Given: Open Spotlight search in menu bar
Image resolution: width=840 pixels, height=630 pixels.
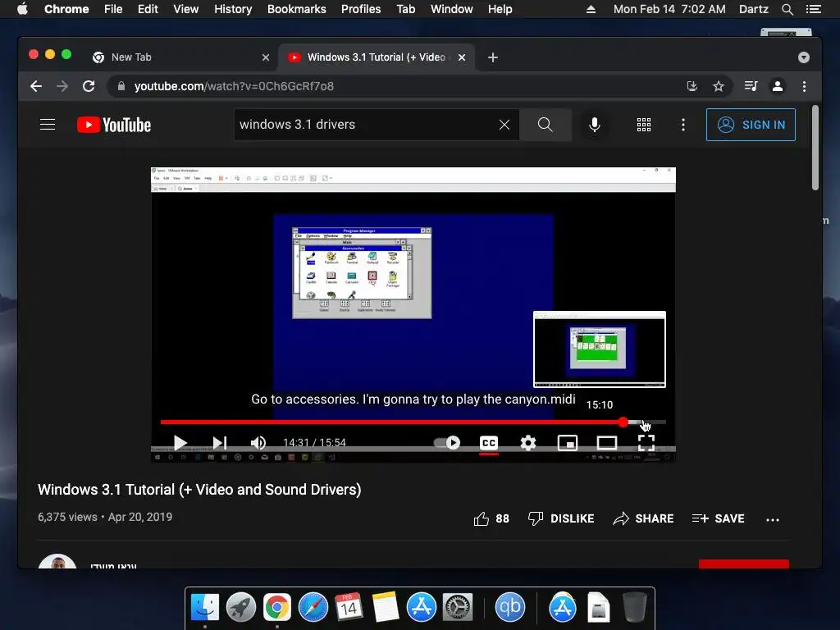Looking at the screenshot, I should pos(787,9).
